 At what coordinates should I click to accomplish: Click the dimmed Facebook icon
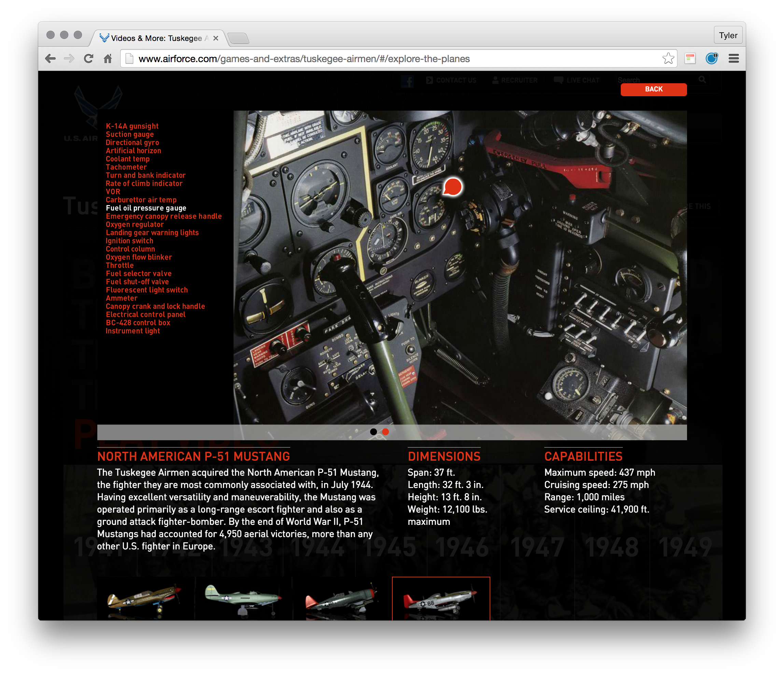407,81
